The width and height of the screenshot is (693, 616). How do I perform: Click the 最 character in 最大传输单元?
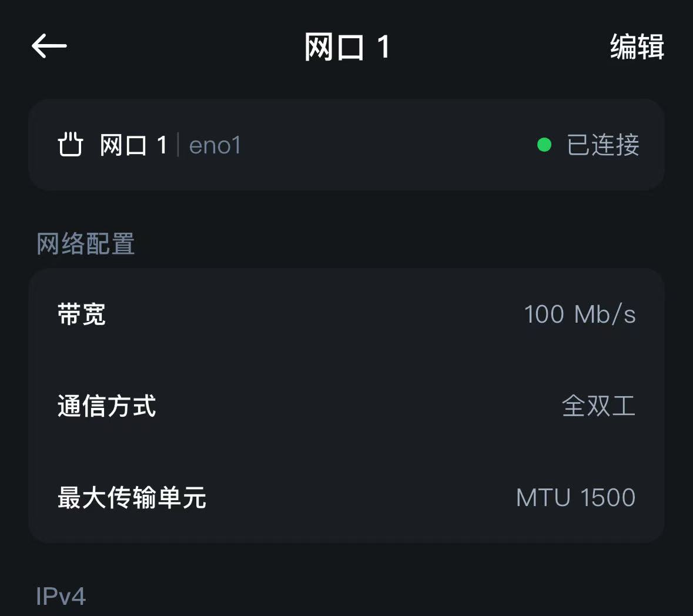pyautogui.click(x=69, y=498)
